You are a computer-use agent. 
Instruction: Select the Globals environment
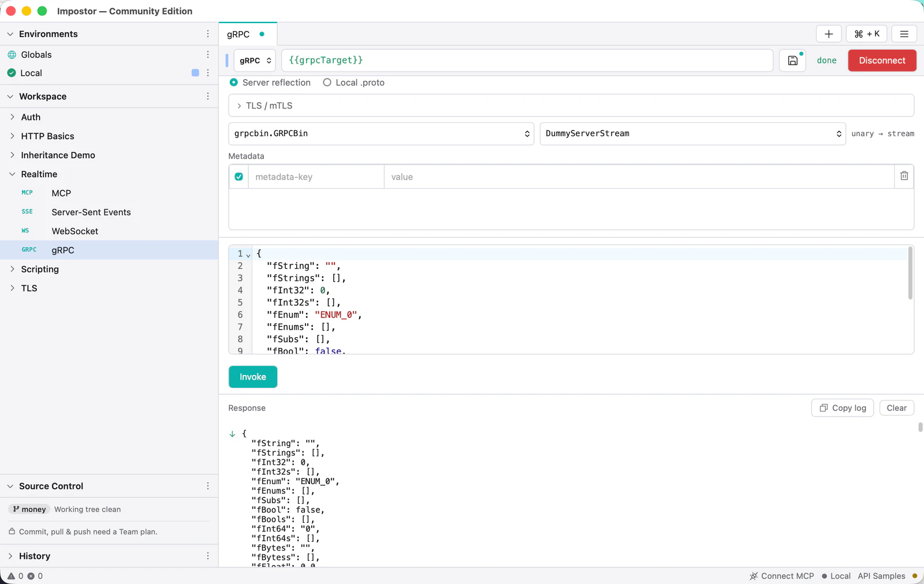click(x=109, y=54)
